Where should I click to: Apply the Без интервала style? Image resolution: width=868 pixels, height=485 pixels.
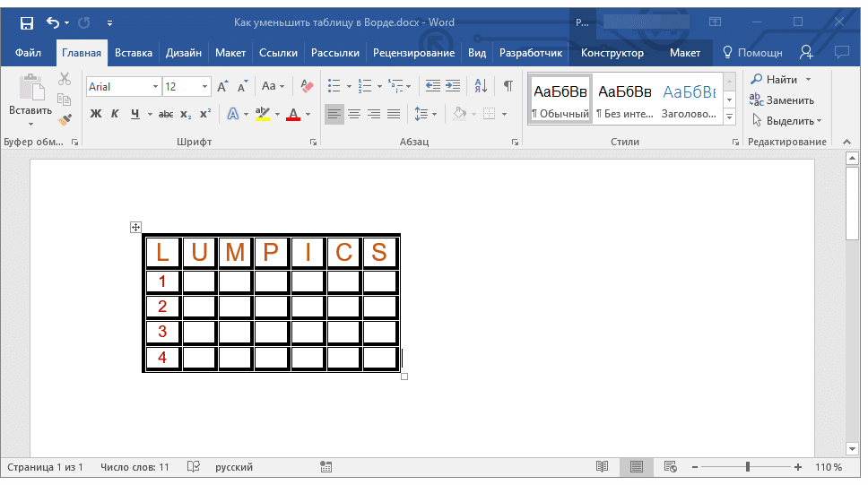(625, 98)
